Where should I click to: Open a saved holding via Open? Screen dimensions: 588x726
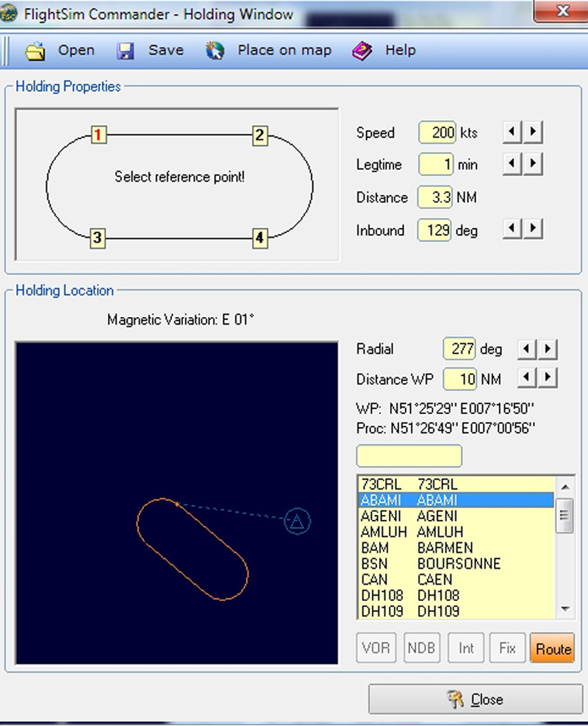click(x=76, y=50)
